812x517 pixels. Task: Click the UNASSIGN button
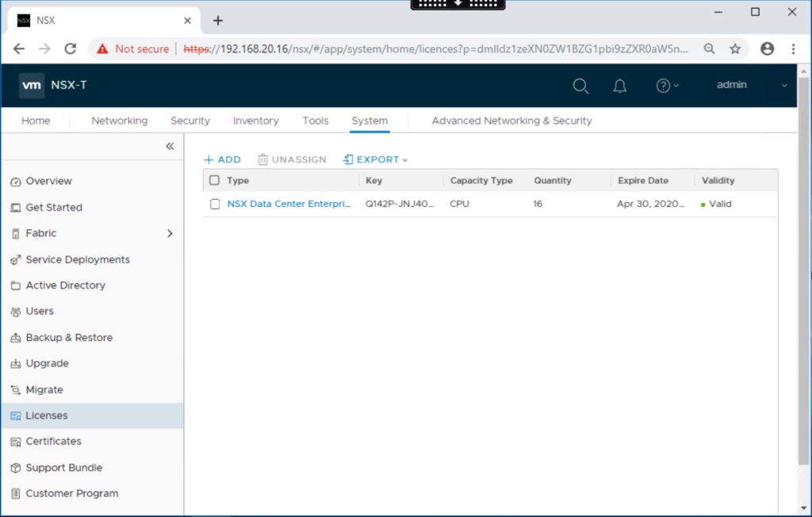pyautogui.click(x=292, y=159)
